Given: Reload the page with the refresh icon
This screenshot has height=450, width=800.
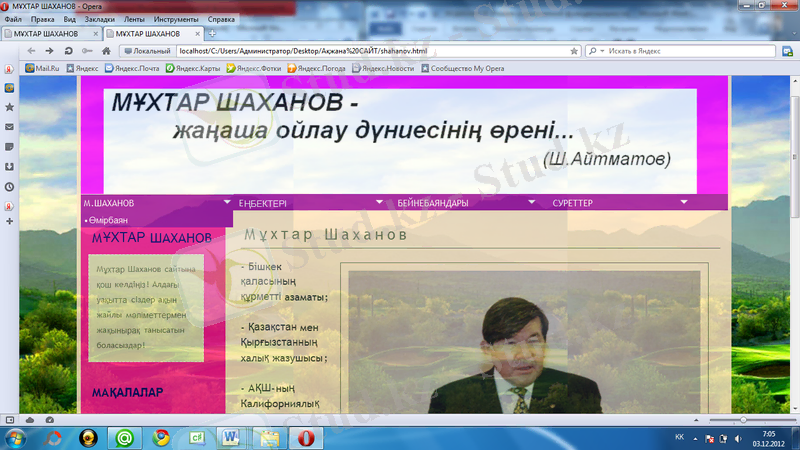Looking at the screenshot, I should pos(69,50).
